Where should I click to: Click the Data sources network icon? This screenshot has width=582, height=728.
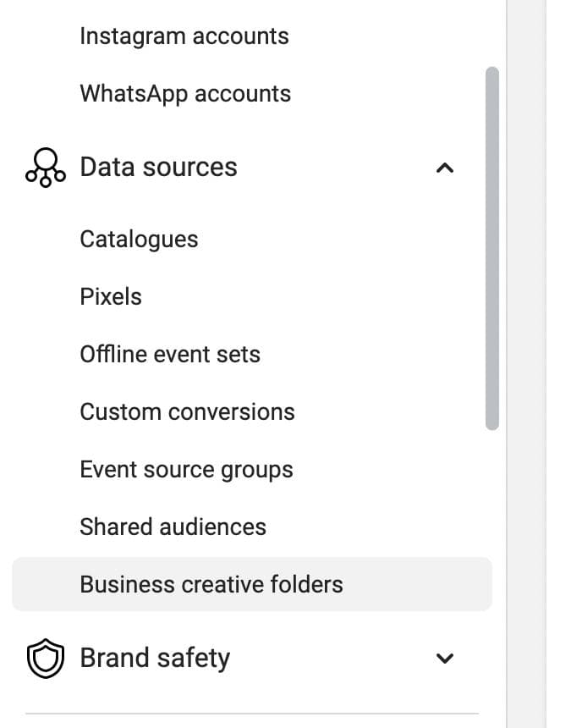point(45,168)
